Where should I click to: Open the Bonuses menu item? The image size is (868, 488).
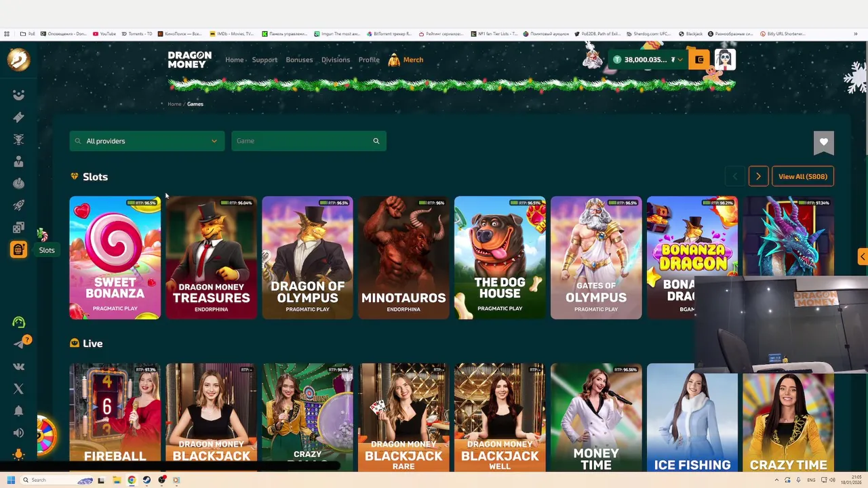[299, 60]
